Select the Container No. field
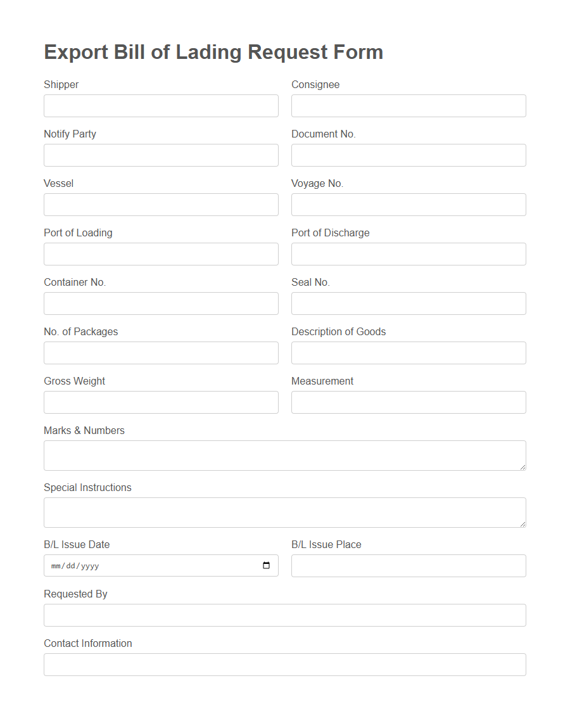Image resolution: width=570 pixels, height=728 pixels. click(x=161, y=303)
